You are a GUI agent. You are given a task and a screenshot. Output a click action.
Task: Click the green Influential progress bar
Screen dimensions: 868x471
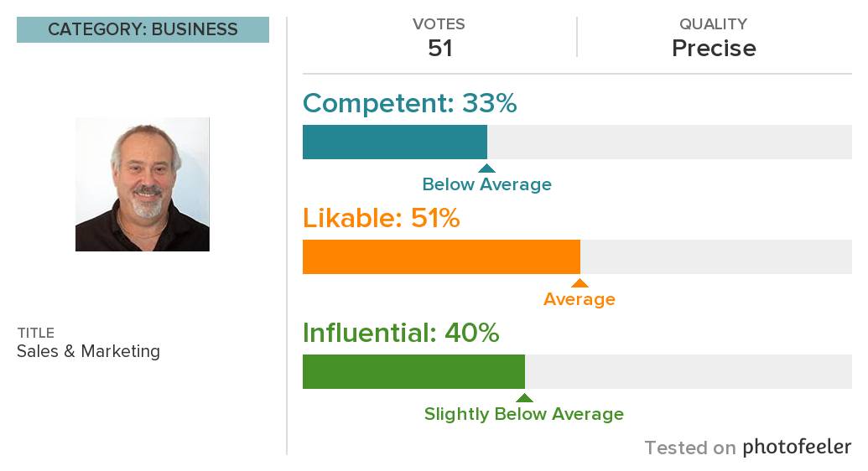point(577,371)
